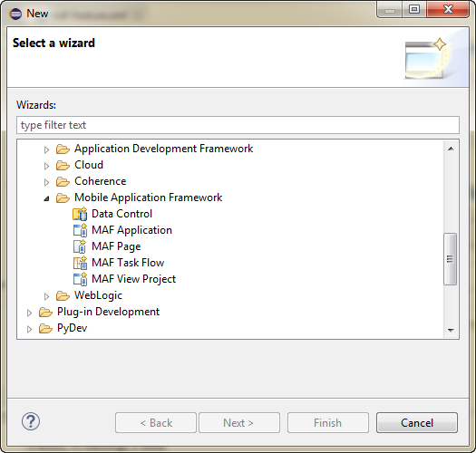Click the Coherence folder icon
476x453 pixels.
point(63,182)
